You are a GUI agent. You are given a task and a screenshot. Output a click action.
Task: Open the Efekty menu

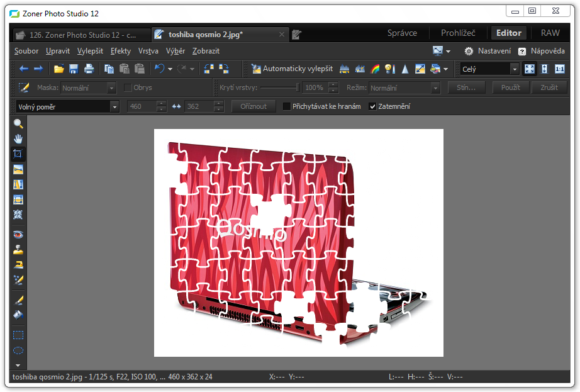pyautogui.click(x=121, y=51)
